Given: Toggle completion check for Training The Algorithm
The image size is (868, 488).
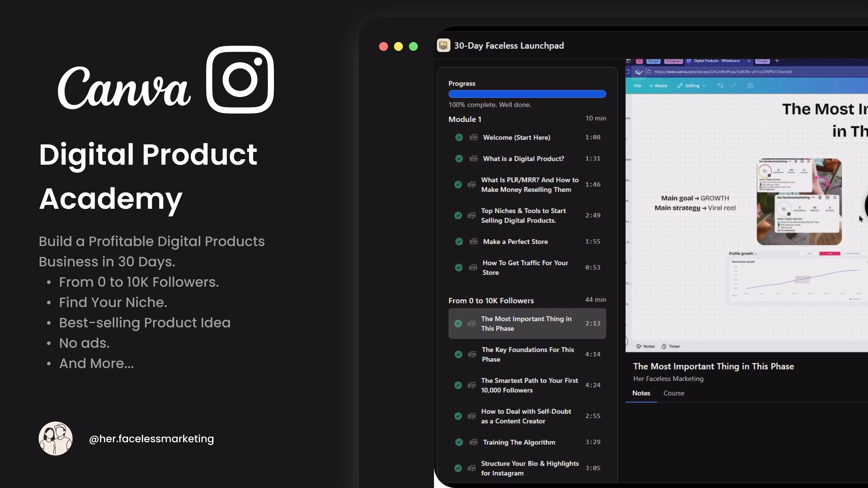Looking at the screenshot, I should click(x=459, y=442).
